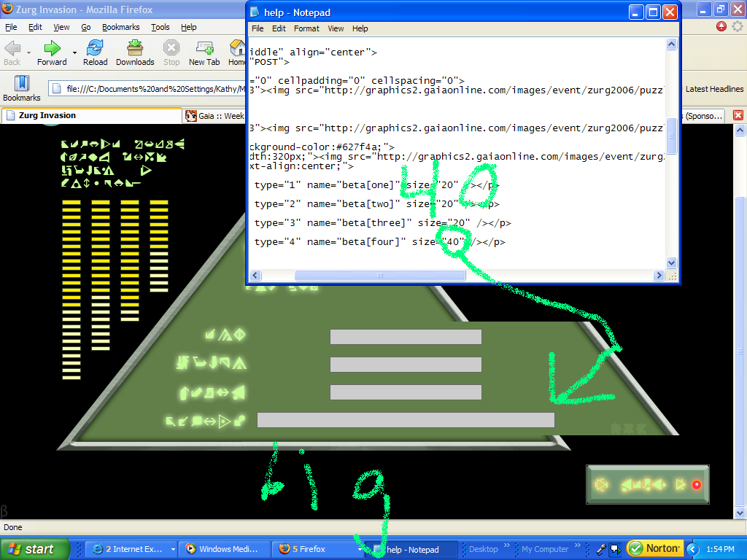
Task: Click the beta[three] line in Notepad
Action: 382,223
